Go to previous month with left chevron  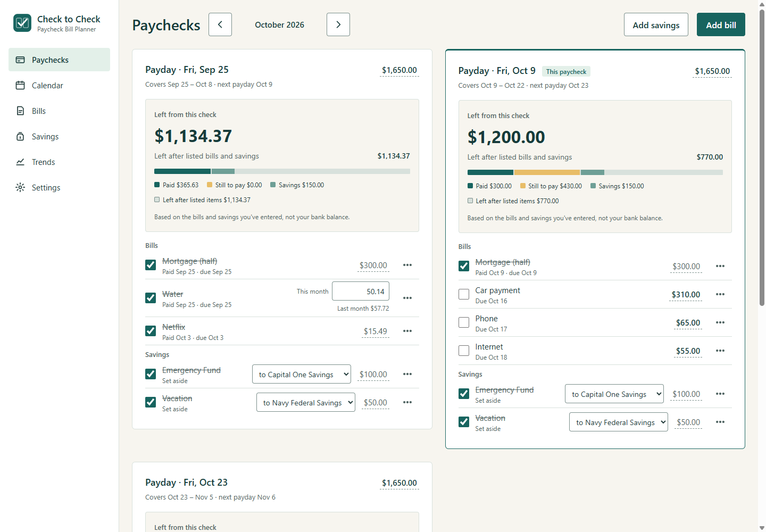coord(220,24)
